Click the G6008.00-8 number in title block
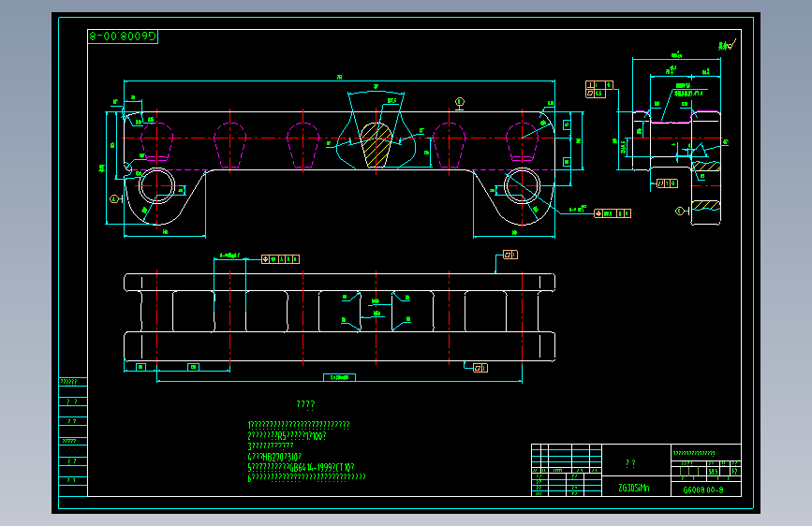This screenshot has height=526, width=812. click(703, 489)
